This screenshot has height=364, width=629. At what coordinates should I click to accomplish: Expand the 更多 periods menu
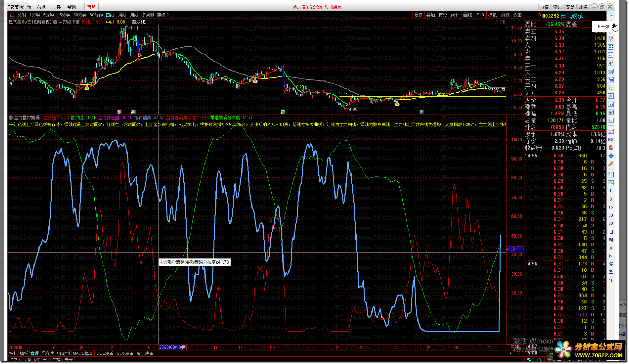pos(163,15)
